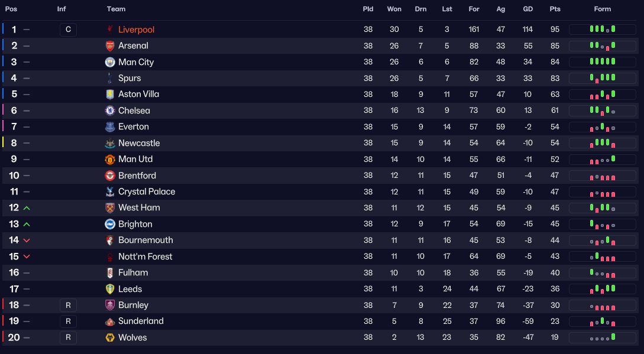
Task: Click Man City's form guide bar
Action: 603,61
